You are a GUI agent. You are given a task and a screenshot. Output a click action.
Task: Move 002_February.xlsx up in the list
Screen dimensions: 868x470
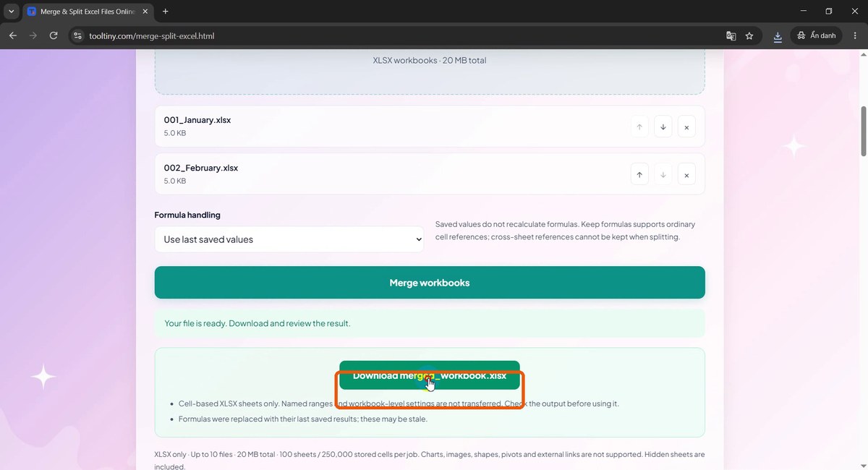639,175
